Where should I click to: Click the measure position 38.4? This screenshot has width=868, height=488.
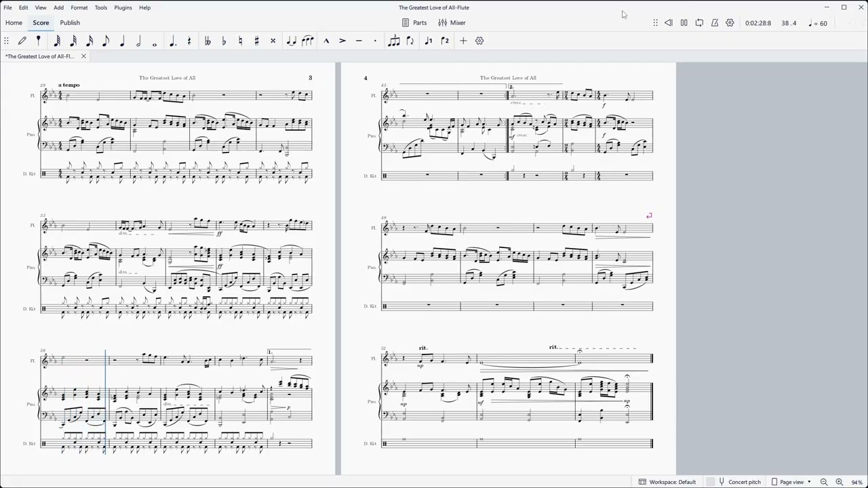coord(789,23)
